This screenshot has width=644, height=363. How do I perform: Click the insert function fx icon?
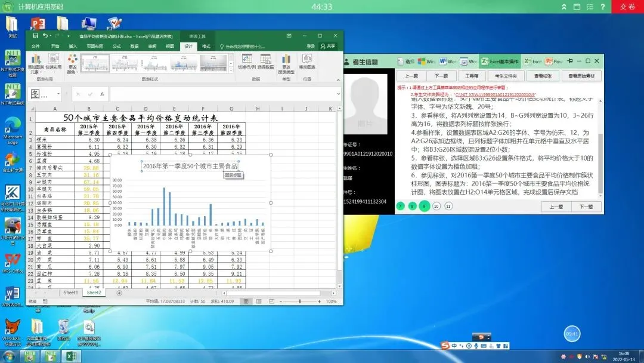click(x=102, y=94)
